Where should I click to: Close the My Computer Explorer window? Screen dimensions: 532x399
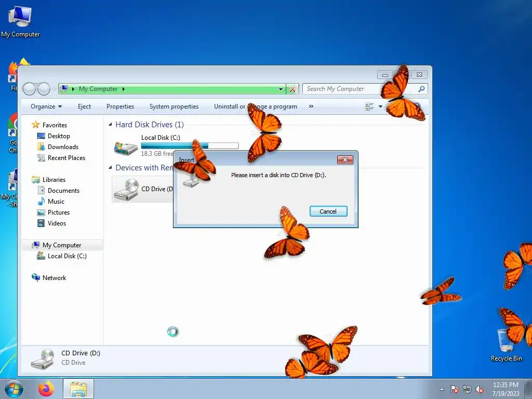click(419, 75)
